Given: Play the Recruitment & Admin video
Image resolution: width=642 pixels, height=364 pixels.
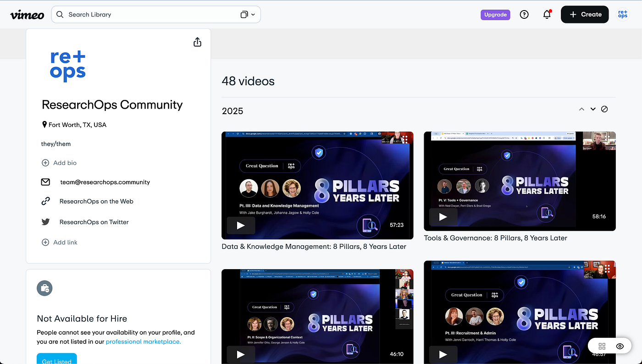Looking at the screenshot, I should (x=443, y=354).
